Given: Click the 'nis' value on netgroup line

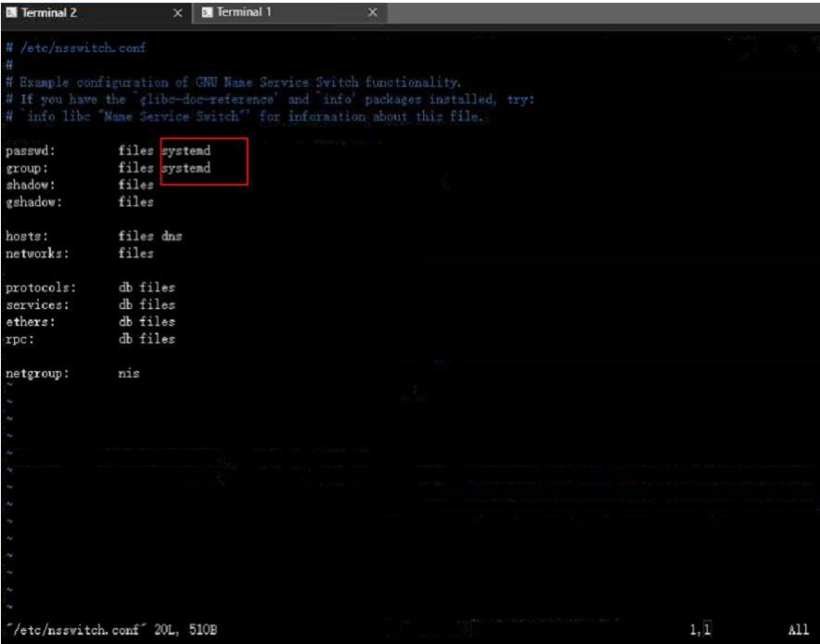Looking at the screenshot, I should [x=129, y=374].
